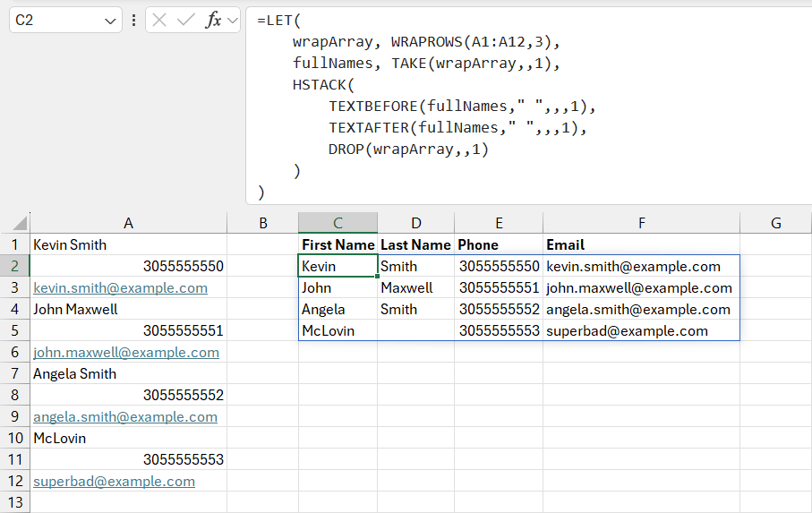Click the fill handle of cell C2
Image resolution: width=812 pixels, height=513 pixels.
pyautogui.click(x=377, y=277)
